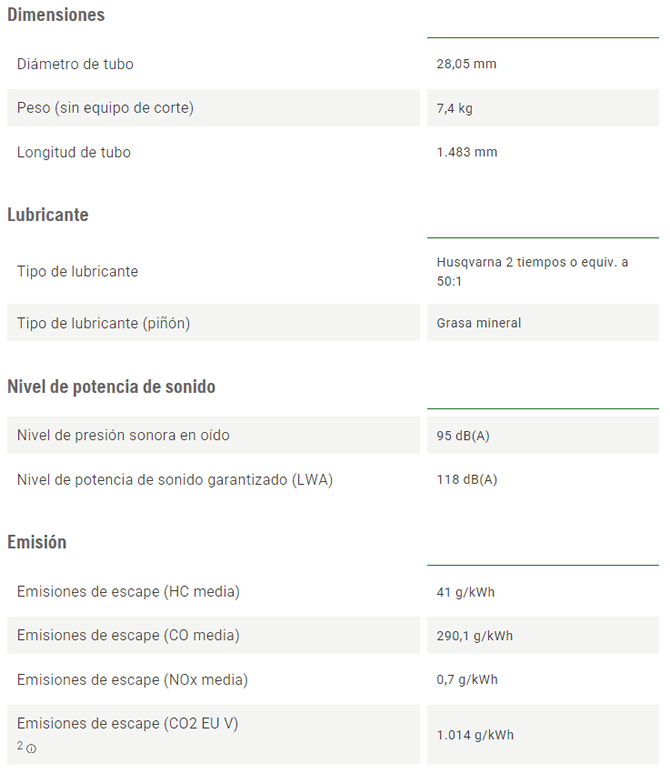Select the Longitud de tubo label
The height and width of the screenshot is (774, 670).
tap(74, 152)
